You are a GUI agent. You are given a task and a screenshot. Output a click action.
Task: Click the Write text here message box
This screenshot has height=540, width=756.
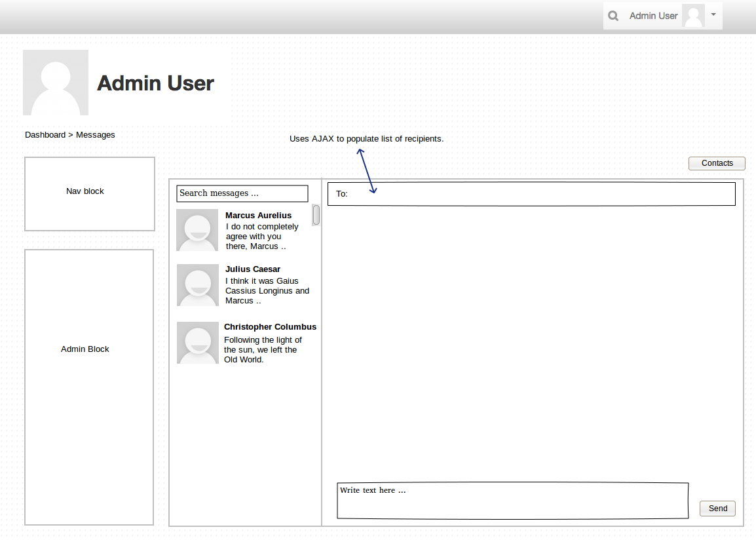click(512, 501)
